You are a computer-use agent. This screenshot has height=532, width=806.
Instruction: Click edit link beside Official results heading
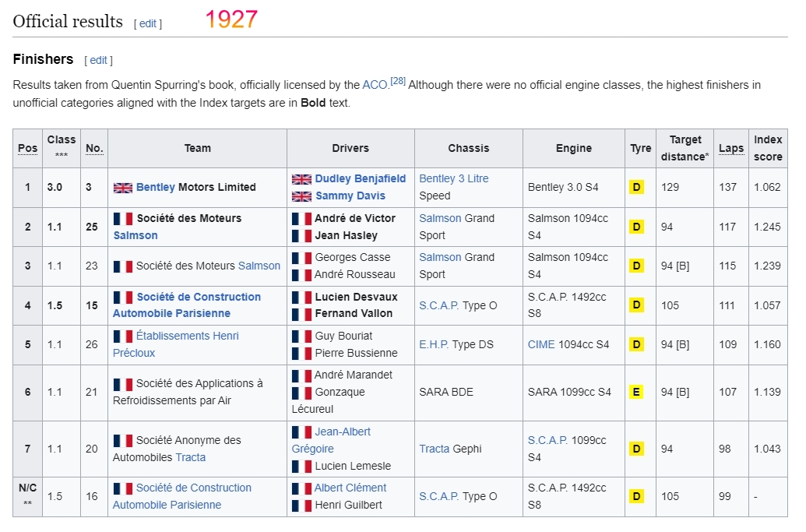pos(147,23)
